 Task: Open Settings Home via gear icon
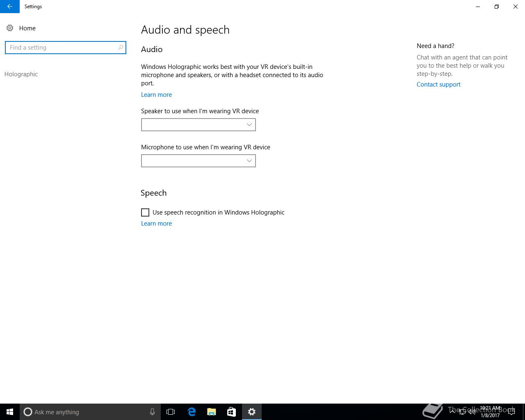pyautogui.click(x=10, y=28)
